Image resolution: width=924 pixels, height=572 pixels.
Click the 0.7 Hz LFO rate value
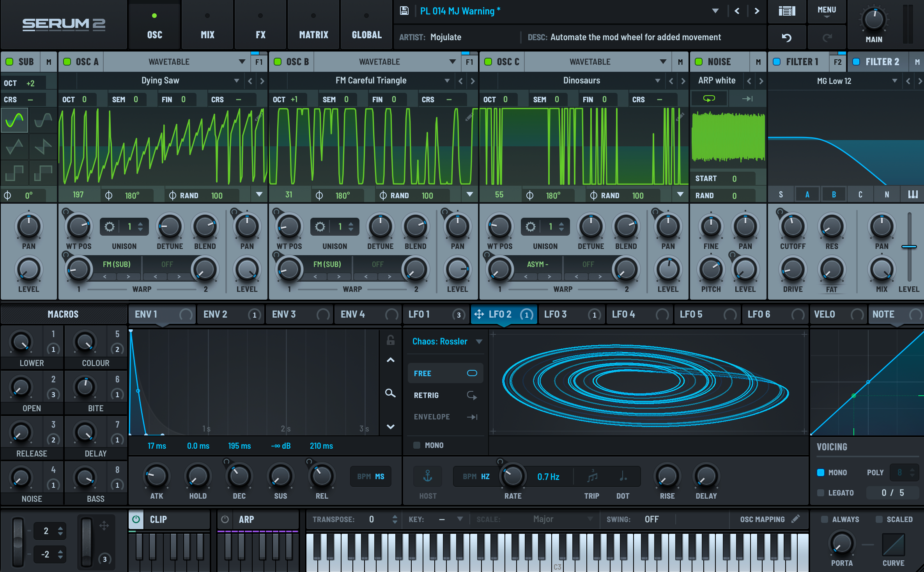[x=548, y=476]
